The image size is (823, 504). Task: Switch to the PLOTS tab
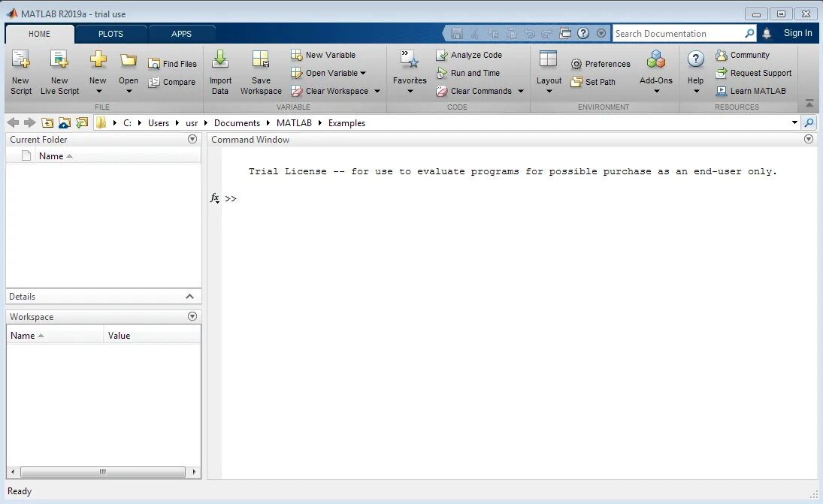110,34
